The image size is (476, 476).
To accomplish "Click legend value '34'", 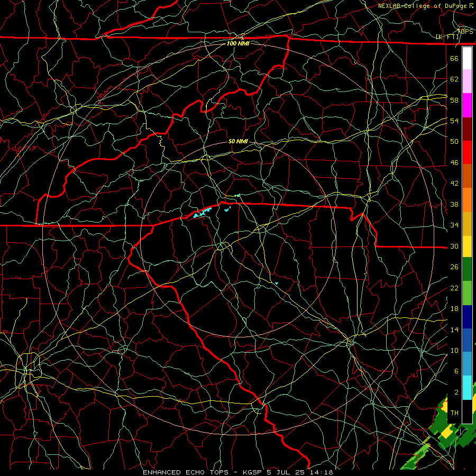I will click(454, 225).
